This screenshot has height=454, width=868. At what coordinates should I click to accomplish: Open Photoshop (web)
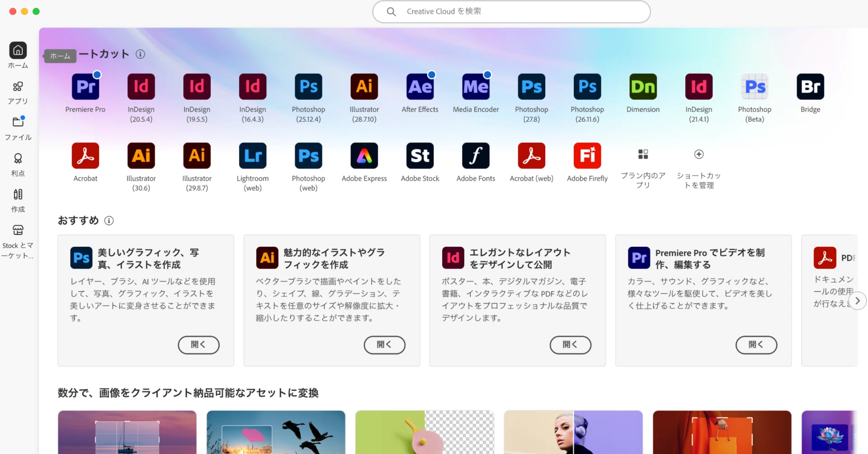point(308,155)
